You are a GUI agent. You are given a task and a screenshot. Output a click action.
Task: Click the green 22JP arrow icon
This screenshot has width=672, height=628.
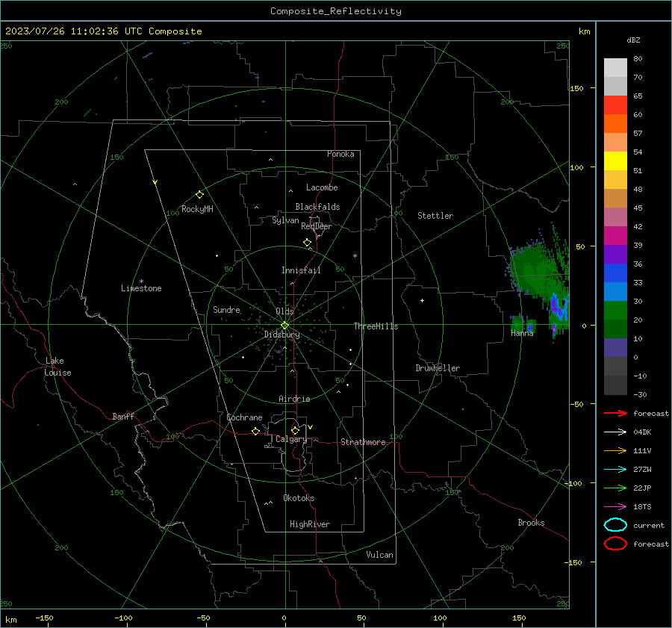click(615, 488)
